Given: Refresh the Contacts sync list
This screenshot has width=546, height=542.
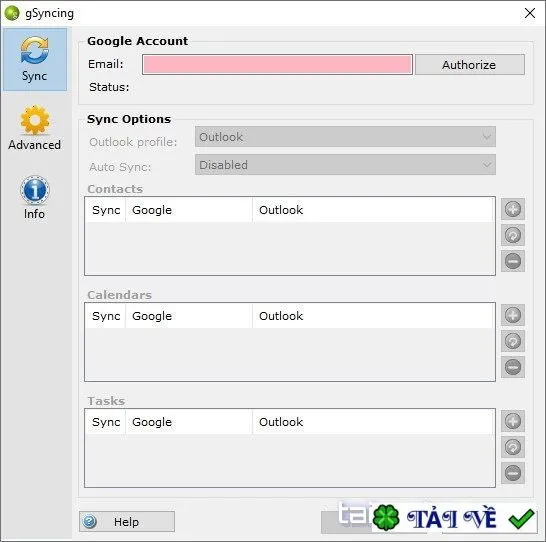Looking at the screenshot, I should tap(513, 235).
